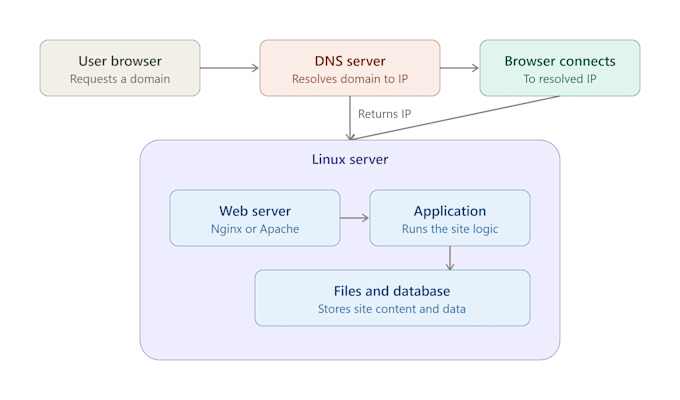Click 'Resolves domain to IP' text
Image resolution: width=680 pixels, height=400 pixels.
tap(350, 79)
